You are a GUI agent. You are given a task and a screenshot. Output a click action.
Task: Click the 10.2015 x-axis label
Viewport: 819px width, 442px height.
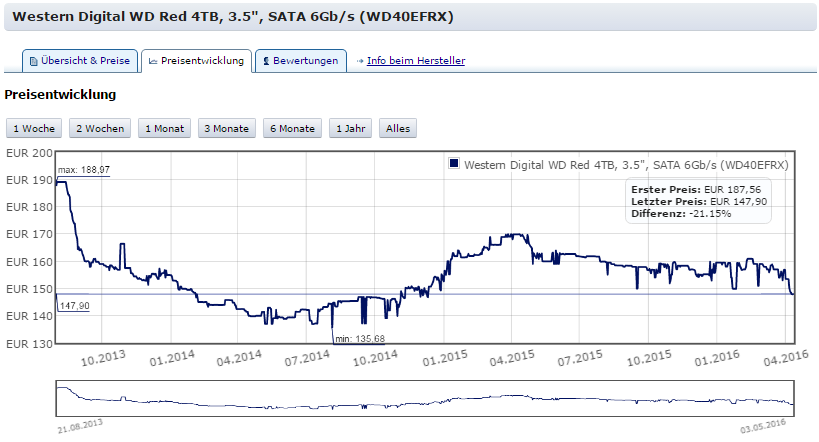[649, 359]
